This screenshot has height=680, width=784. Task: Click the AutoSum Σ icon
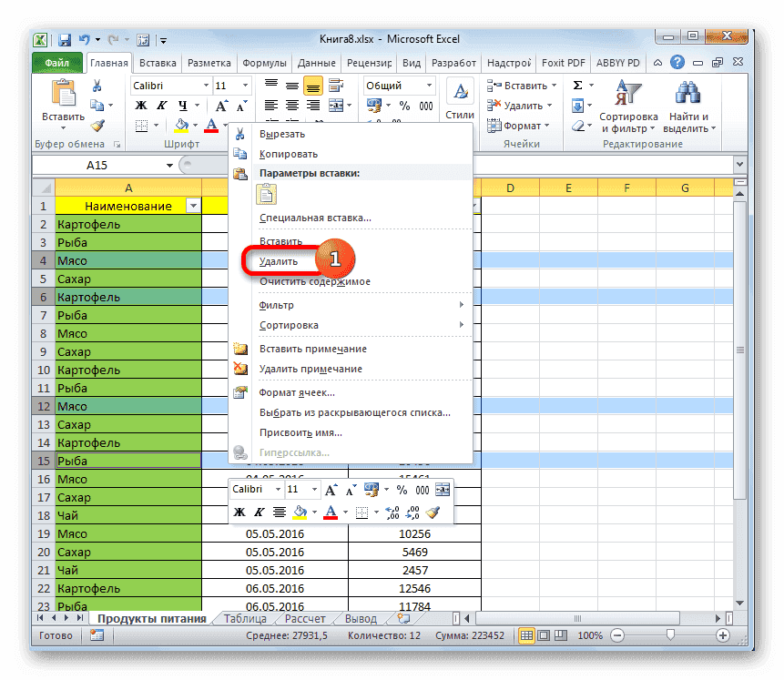pyautogui.click(x=576, y=84)
